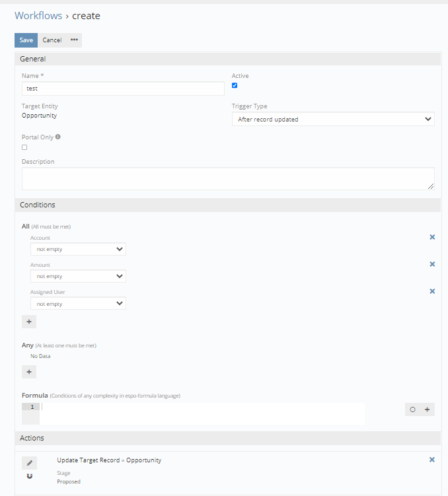The height and width of the screenshot is (496, 448).
Task: Click into the Description text area
Action: click(228, 178)
